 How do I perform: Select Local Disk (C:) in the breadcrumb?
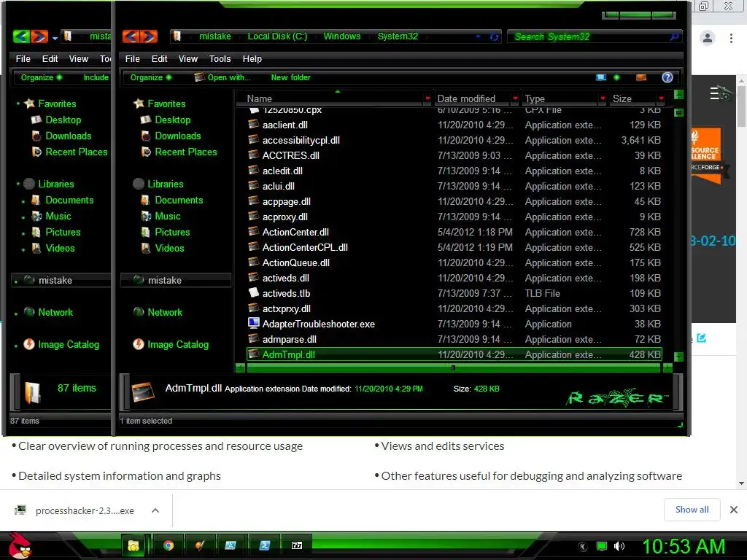pyautogui.click(x=277, y=36)
